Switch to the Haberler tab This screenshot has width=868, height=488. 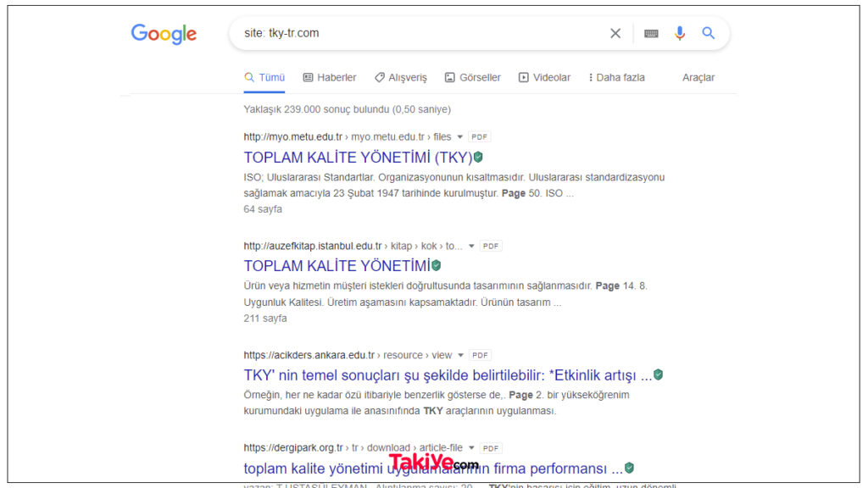pos(330,77)
